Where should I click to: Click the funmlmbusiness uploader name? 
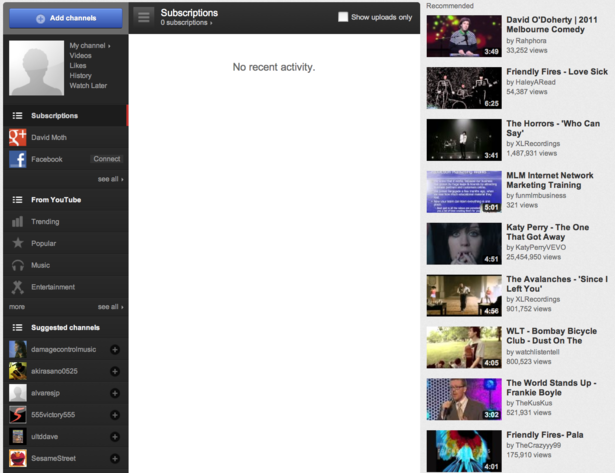[541, 195]
